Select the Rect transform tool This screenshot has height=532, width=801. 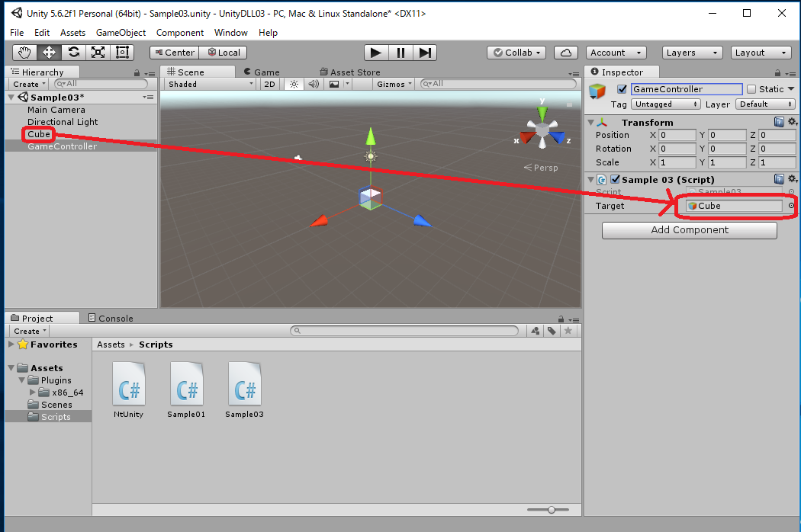[122, 53]
